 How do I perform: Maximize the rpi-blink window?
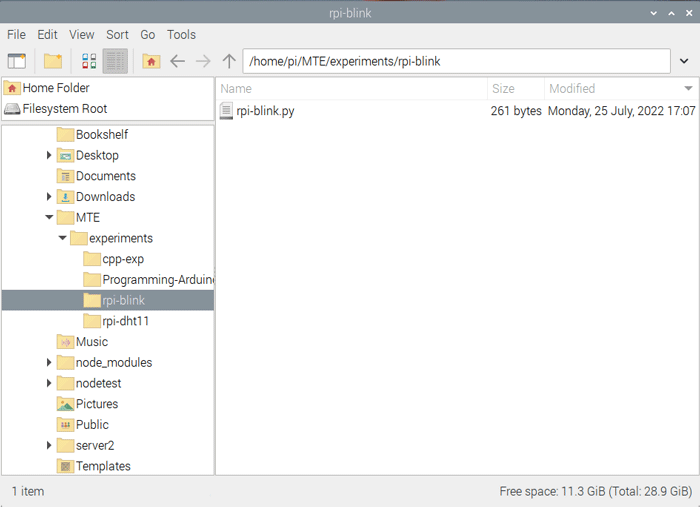pos(671,13)
